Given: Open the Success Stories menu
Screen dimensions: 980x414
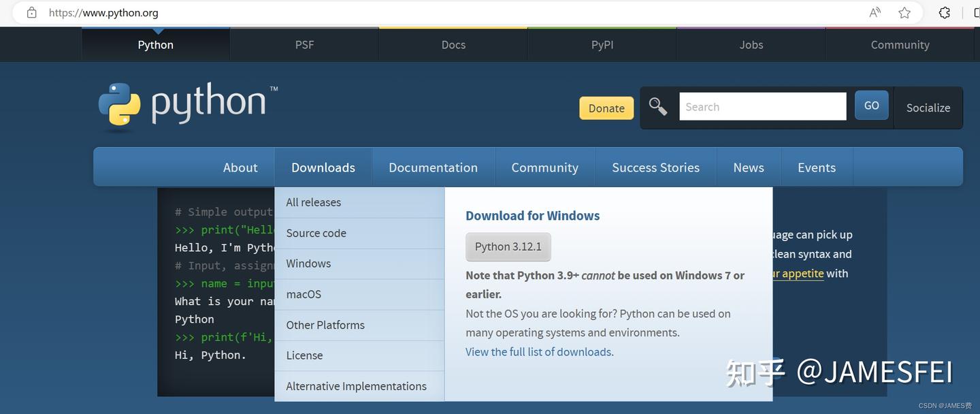Looking at the screenshot, I should [655, 167].
